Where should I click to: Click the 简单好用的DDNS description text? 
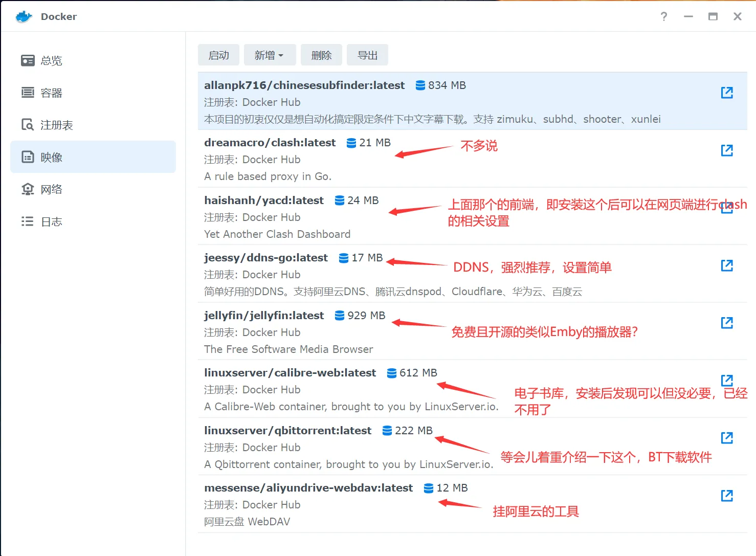click(393, 292)
